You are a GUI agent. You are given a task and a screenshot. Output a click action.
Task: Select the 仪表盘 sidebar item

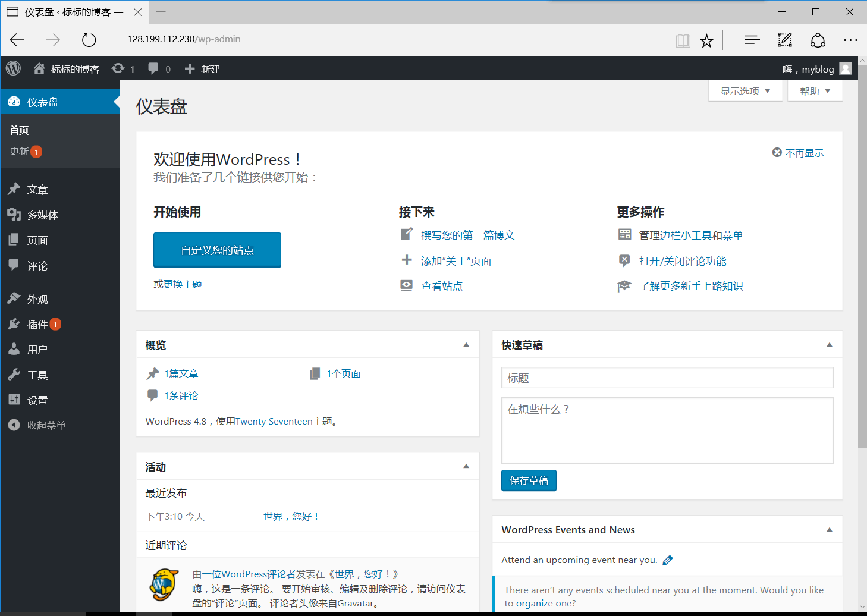(59, 102)
